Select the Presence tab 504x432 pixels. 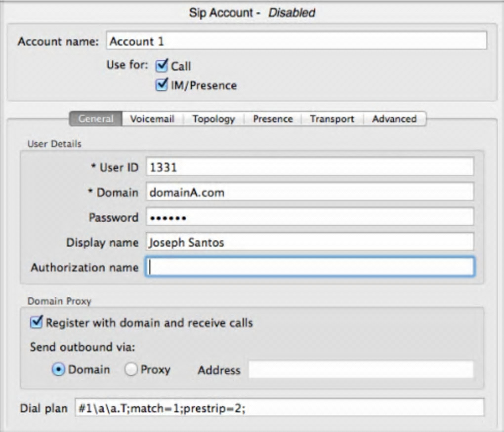pyautogui.click(x=273, y=119)
